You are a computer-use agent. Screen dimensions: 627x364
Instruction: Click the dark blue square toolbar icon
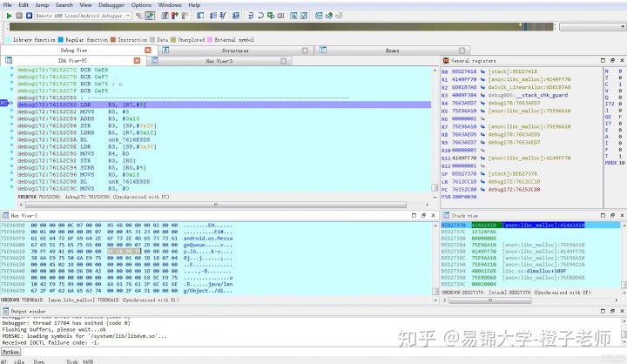[236, 16]
